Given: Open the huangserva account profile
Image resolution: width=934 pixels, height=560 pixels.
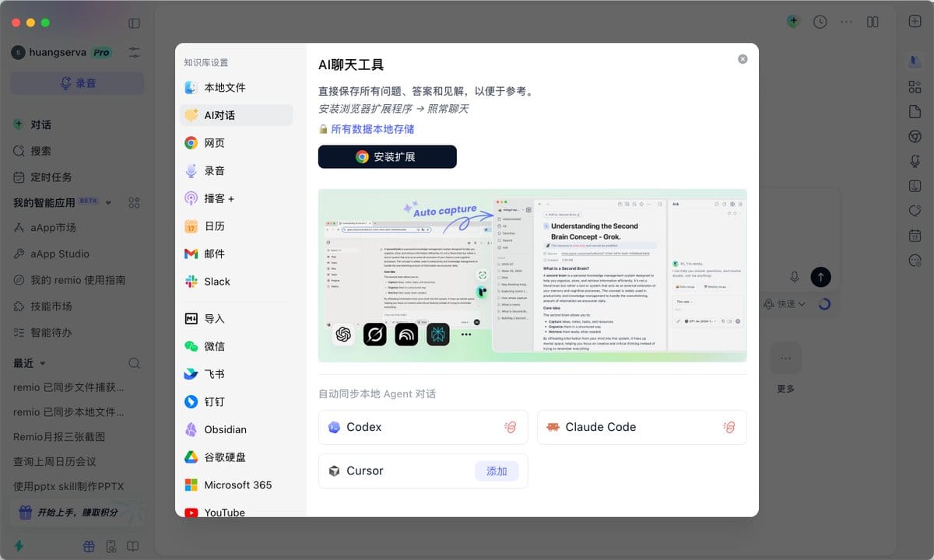Looking at the screenshot, I should [x=61, y=52].
